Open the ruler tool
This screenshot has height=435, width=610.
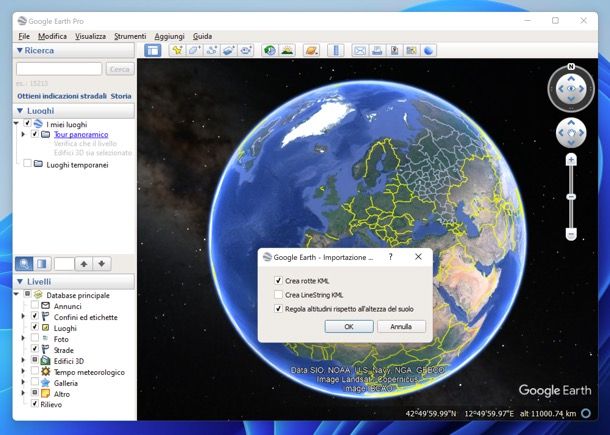pyautogui.click(x=336, y=50)
